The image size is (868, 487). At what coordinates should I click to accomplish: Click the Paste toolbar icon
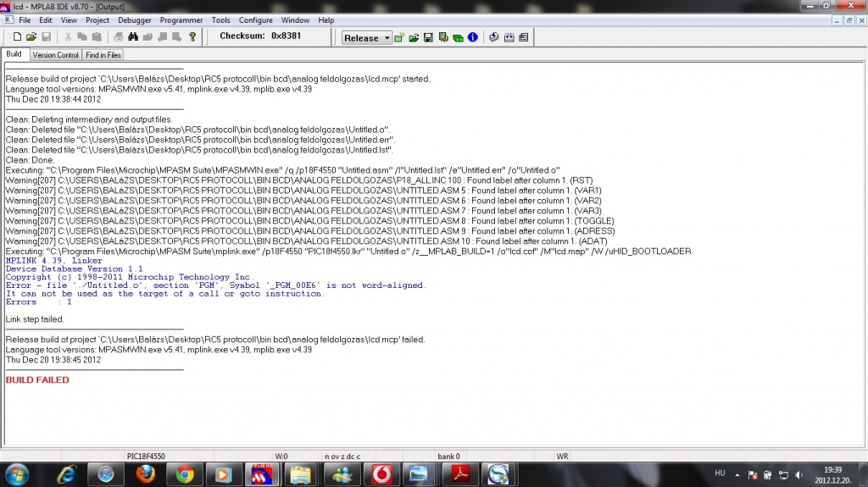click(97, 37)
